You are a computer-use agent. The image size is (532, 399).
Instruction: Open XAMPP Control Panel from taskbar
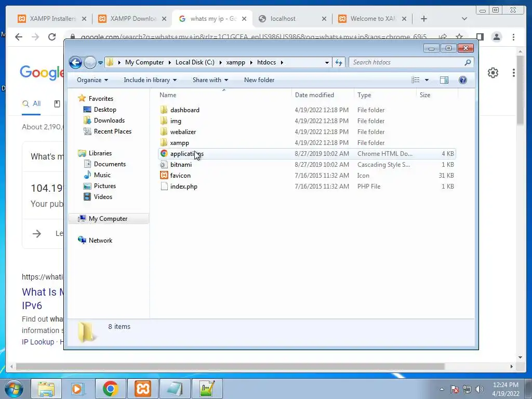point(143,389)
